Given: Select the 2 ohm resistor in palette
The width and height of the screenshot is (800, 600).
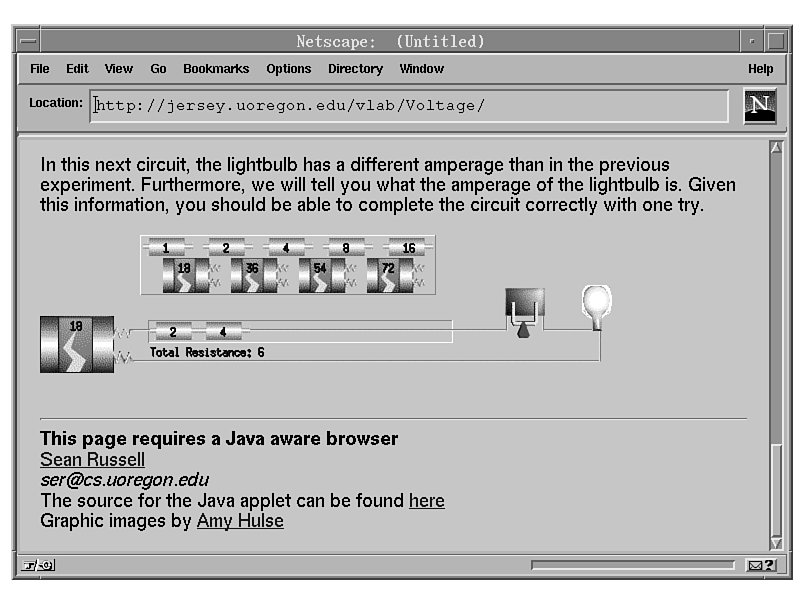Looking at the screenshot, I should point(228,247).
